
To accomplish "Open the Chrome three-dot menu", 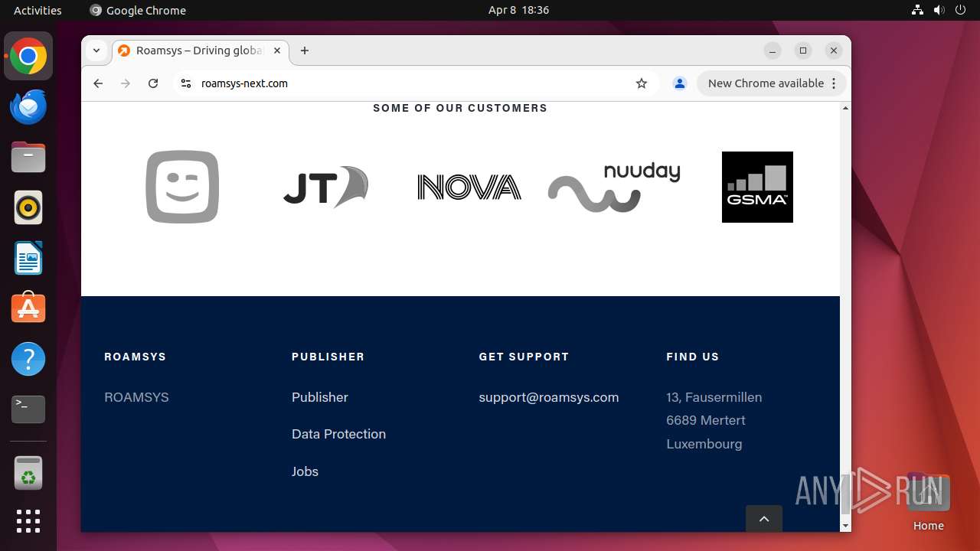I will point(834,83).
